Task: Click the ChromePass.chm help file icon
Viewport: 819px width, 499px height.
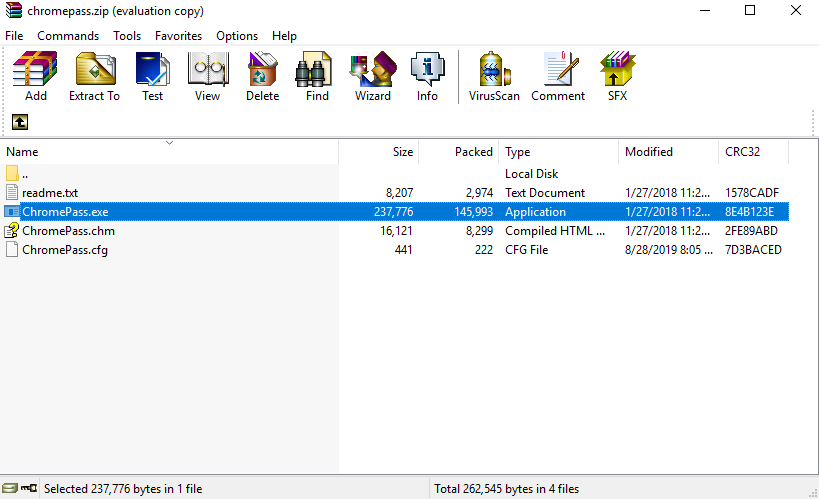Action: pyautogui.click(x=12, y=230)
